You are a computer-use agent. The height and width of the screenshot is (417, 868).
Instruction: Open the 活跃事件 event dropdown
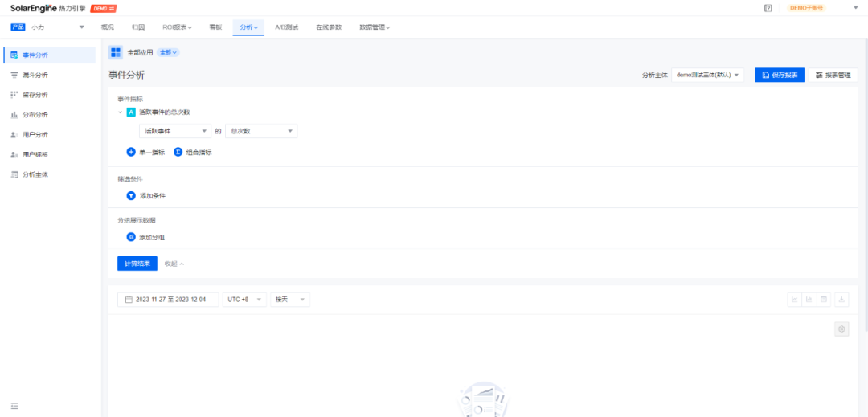(x=175, y=131)
